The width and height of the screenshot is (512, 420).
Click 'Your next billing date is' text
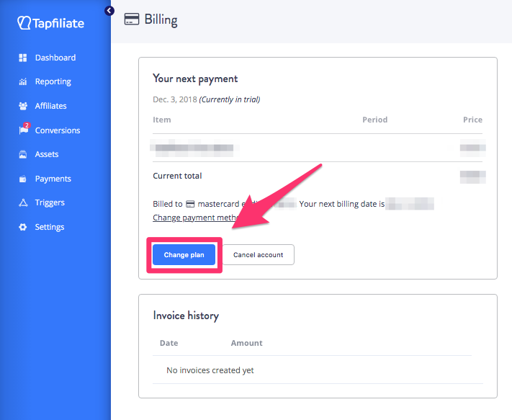(x=342, y=204)
